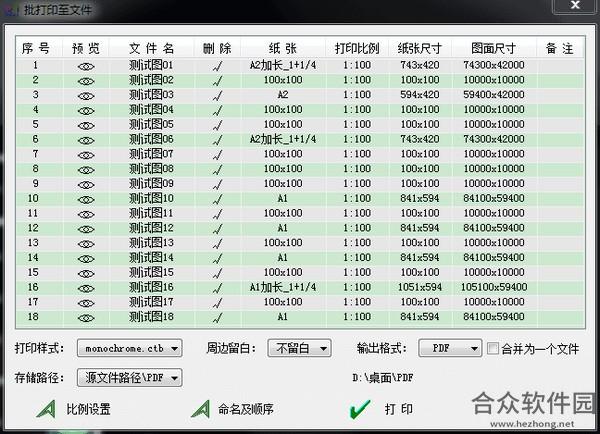Select the A2 paper cell in row 3
600x434 pixels.
(283, 95)
